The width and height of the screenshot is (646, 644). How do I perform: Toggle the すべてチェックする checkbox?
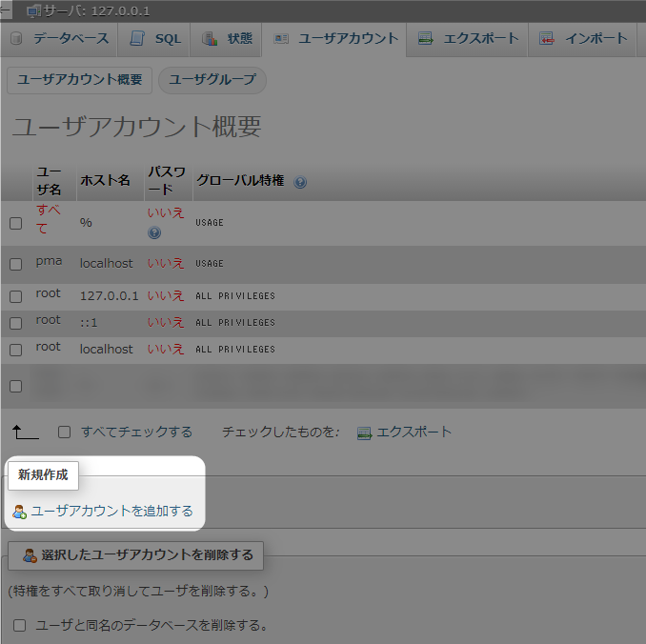tap(64, 433)
